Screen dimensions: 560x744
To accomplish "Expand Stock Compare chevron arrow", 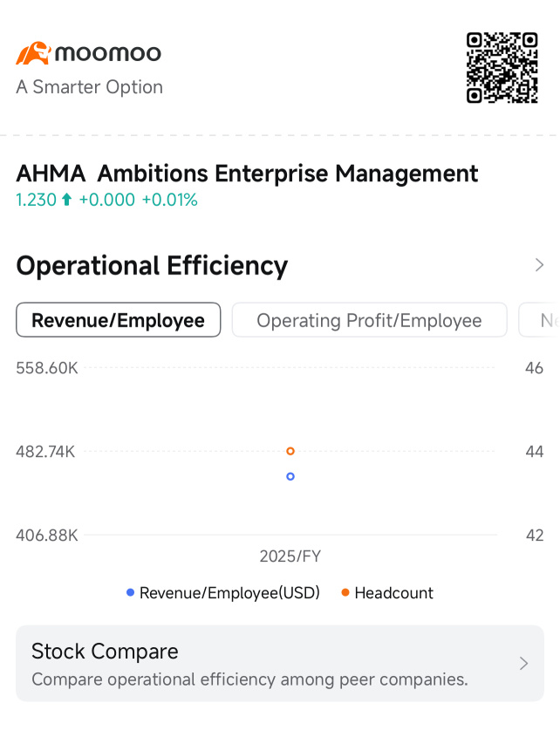I will [523, 664].
